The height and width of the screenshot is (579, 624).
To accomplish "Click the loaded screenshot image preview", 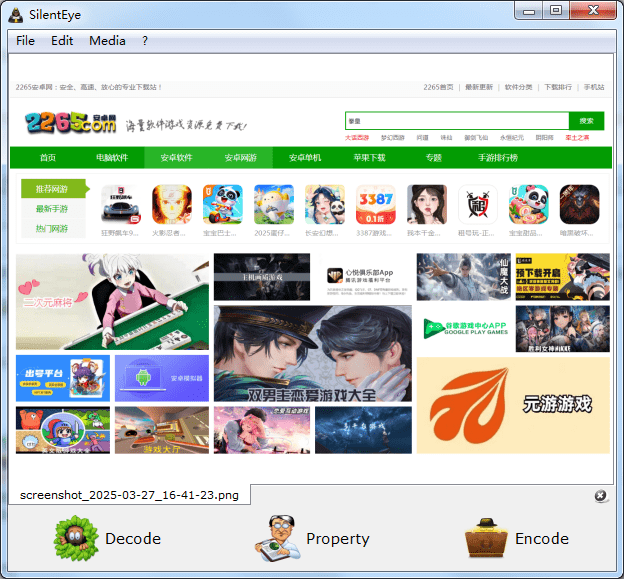I will click(312, 269).
